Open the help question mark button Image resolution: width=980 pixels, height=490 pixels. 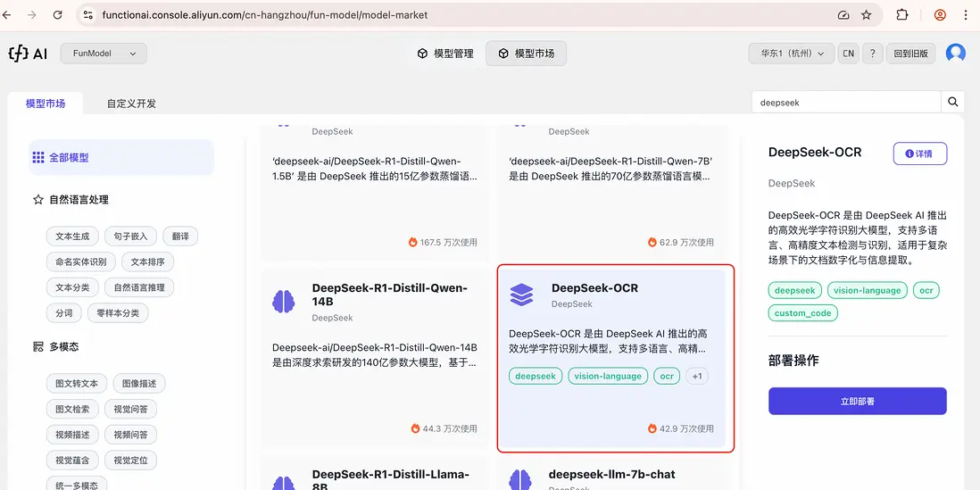coord(873,54)
